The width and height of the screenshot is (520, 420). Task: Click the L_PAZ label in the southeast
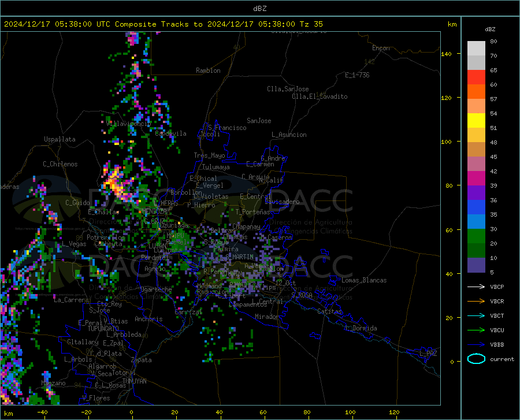click(x=428, y=354)
